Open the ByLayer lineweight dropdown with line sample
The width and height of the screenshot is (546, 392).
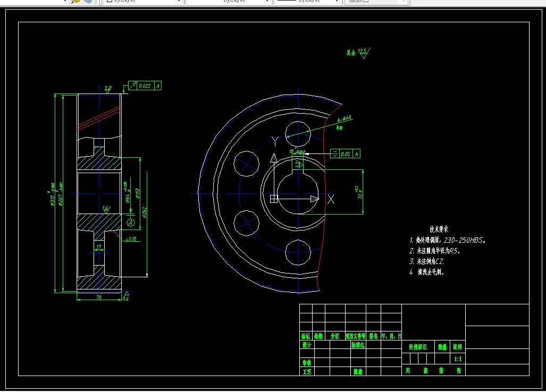click(307, 1)
